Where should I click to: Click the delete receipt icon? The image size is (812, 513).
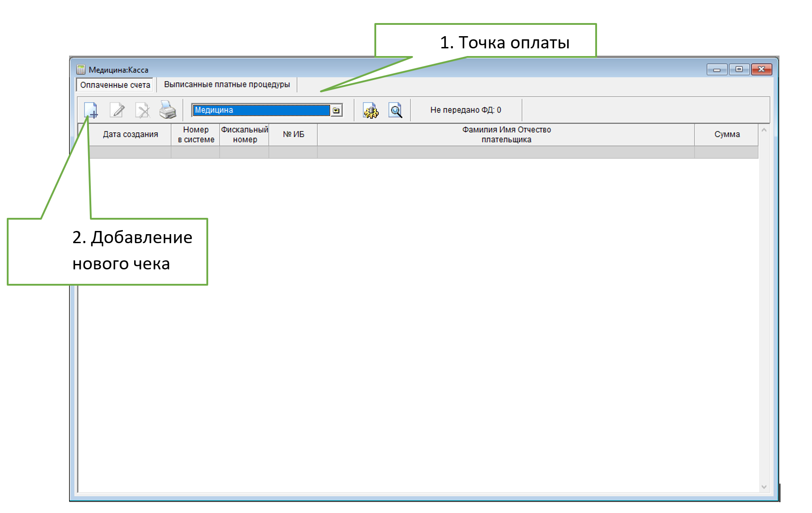(143, 110)
